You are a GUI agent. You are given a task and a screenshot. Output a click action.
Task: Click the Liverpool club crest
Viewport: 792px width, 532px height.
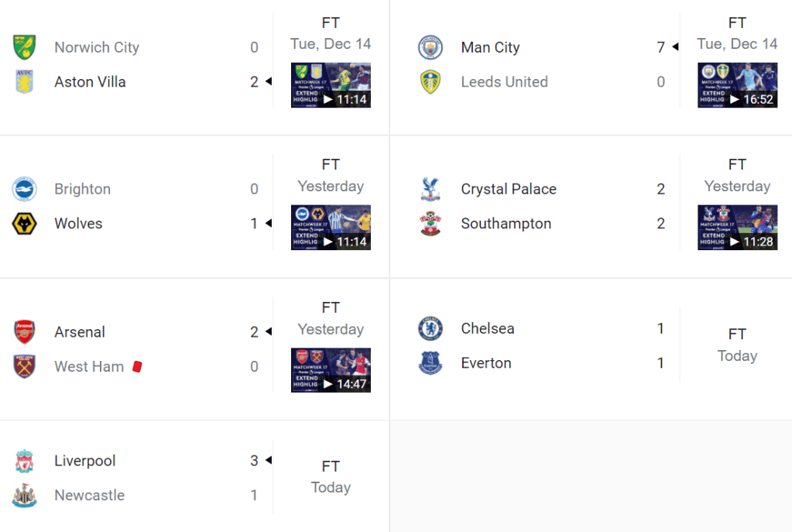click(x=25, y=461)
